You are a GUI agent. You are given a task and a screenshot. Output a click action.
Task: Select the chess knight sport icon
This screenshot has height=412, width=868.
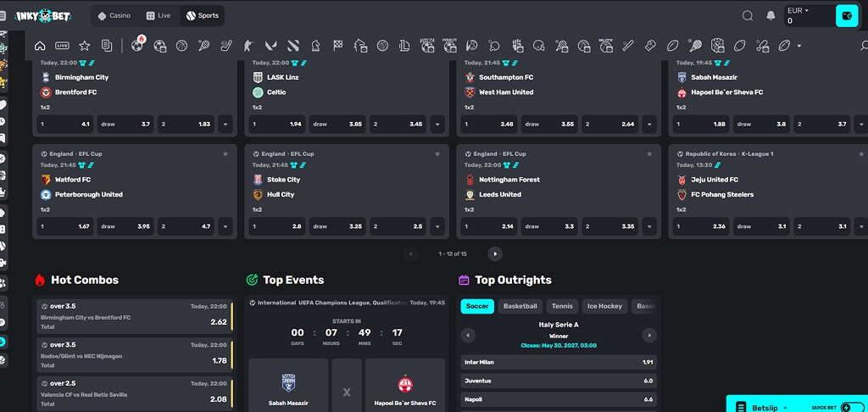pos(315,46)
